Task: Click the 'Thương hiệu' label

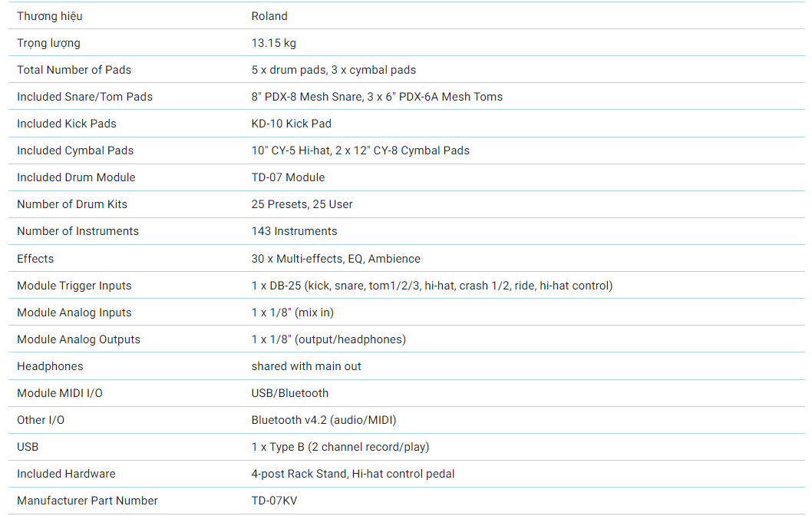Action: point(50,17)
